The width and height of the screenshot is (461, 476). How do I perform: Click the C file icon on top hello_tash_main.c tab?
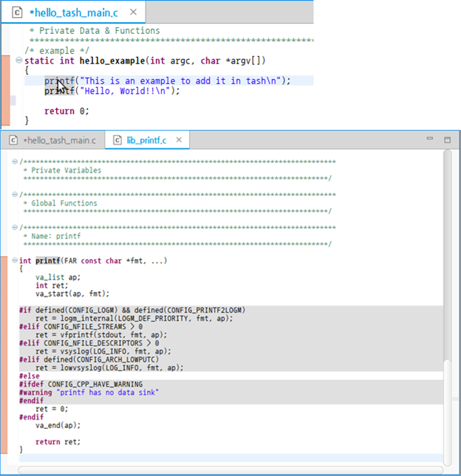point(17,13)
